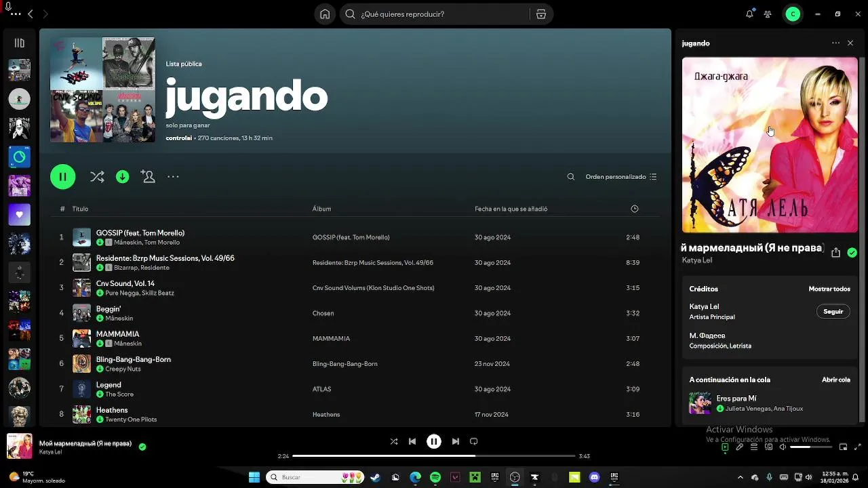The width and height of the screenshot is (868, 488).
Task: Sort by Álbum column header
Action: point(321,209)
